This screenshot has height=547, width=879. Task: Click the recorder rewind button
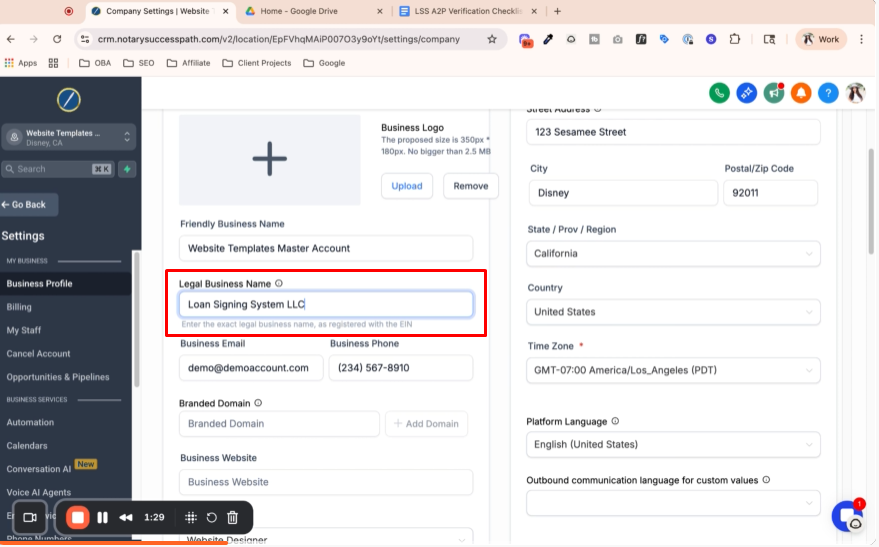pyautogui.click(x=126, y=517)
